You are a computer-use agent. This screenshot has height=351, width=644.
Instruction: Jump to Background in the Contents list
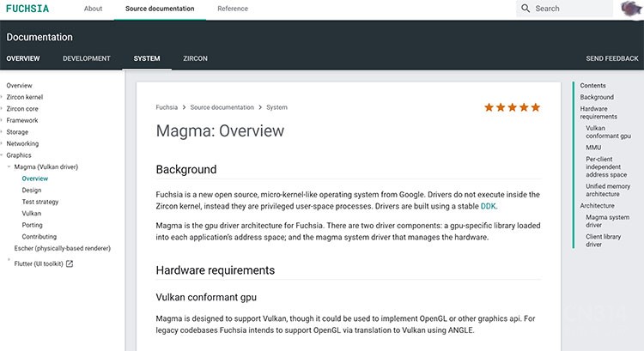point(597,97)
